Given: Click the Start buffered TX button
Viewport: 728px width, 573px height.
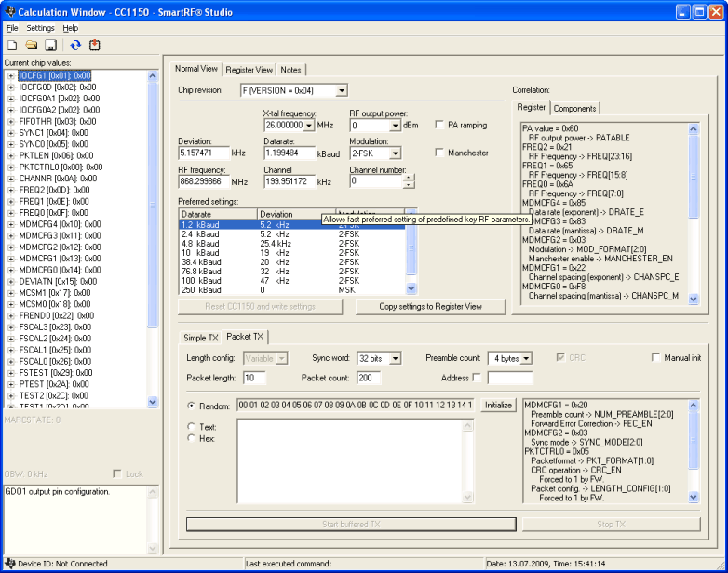Looking at the screenshot, I should tap(351, 525).
